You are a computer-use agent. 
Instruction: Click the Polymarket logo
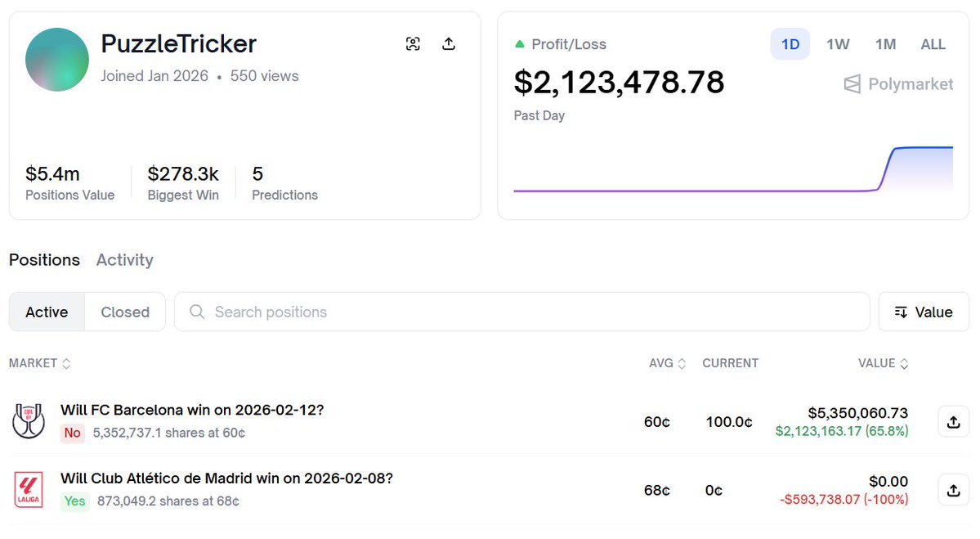898,84
